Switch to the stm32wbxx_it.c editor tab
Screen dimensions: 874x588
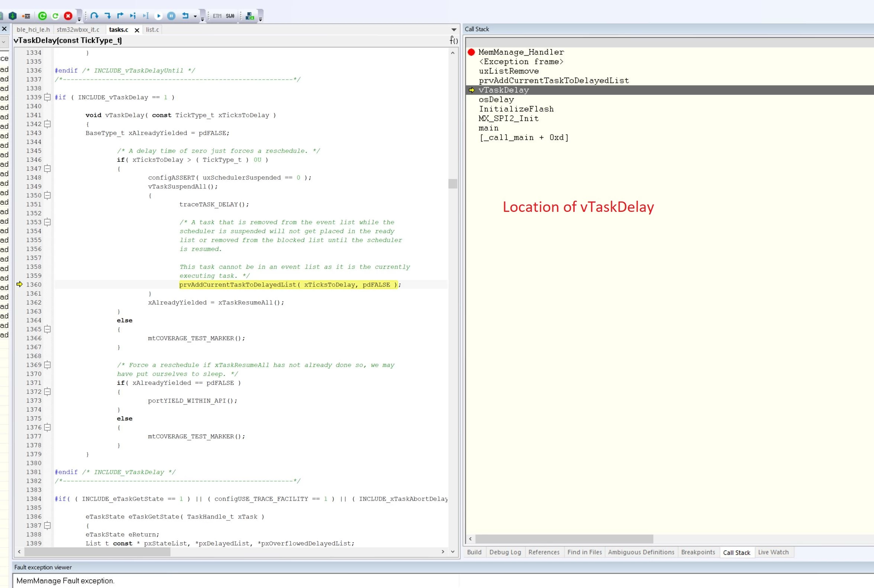78,30
